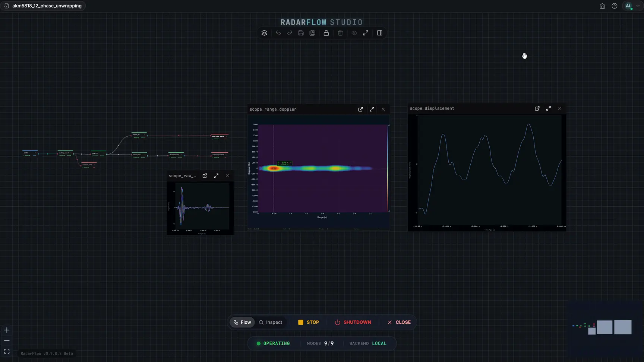This screenshot has height=362, width=644.
Task: Click the trash delete icon in the toolbar
Action: coord(340,33)
